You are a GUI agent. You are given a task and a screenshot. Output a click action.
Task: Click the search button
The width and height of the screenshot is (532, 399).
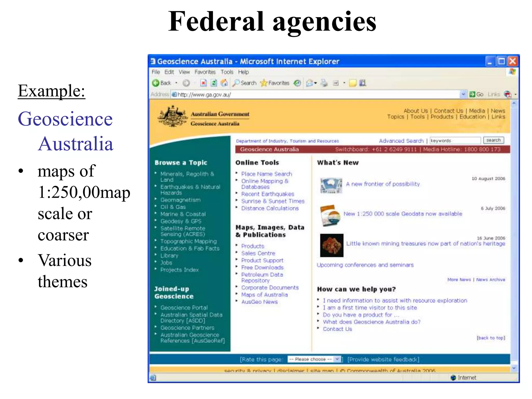tap(494, 140)
